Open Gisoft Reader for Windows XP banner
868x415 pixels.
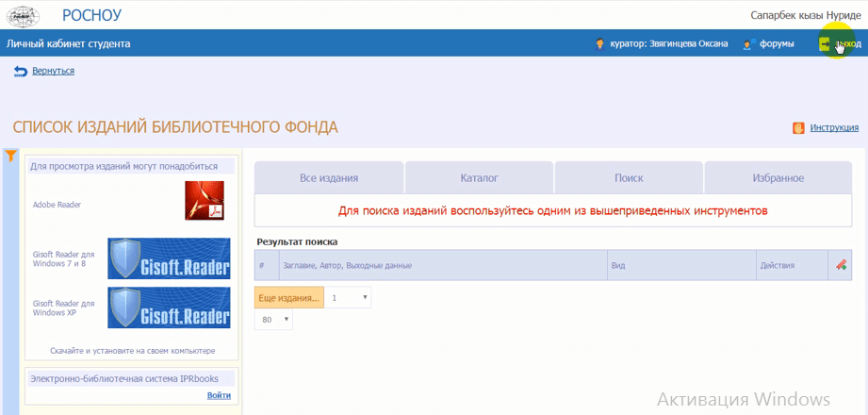[x=169, y=307]
